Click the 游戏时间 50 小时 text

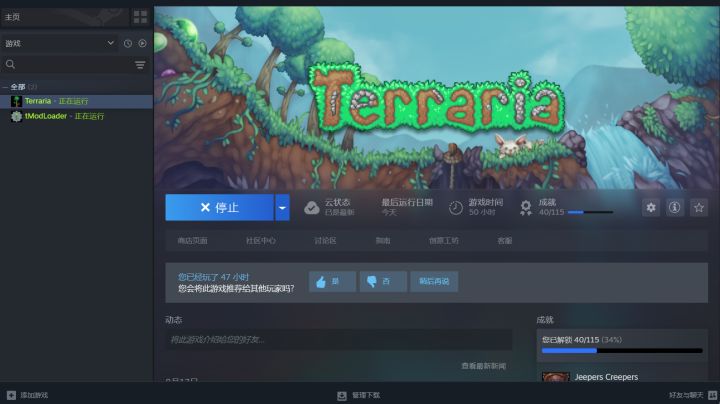point(485,207)
